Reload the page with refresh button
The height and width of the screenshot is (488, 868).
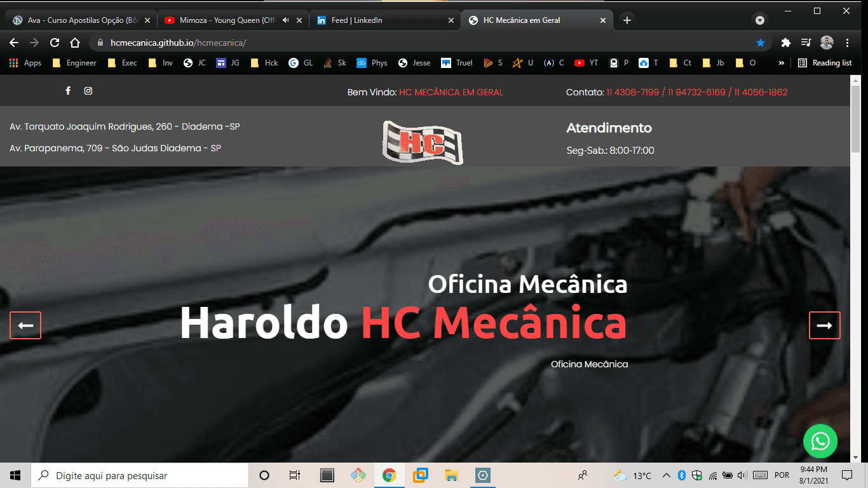click(x=55, y=43)
